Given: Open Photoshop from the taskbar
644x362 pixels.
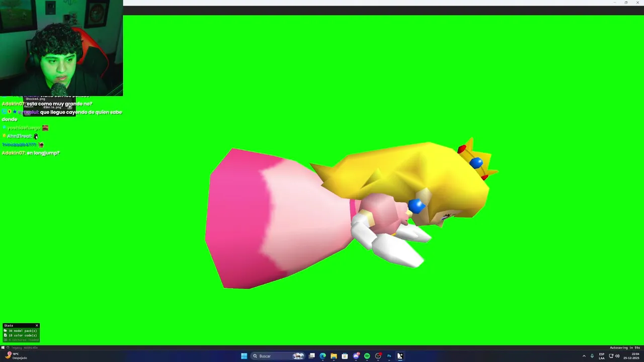Looking at the screenshot, I should click(x=389, y=356).
